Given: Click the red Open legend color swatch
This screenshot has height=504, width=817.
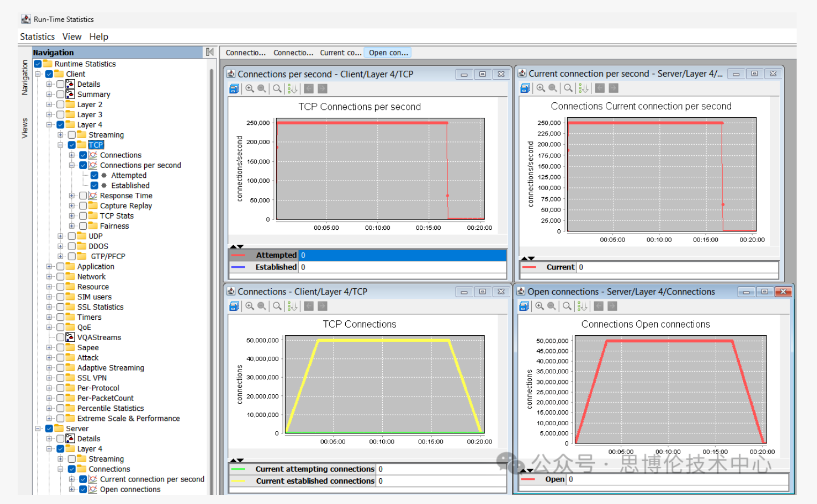Looking at the screenshot, I should 529,479.
